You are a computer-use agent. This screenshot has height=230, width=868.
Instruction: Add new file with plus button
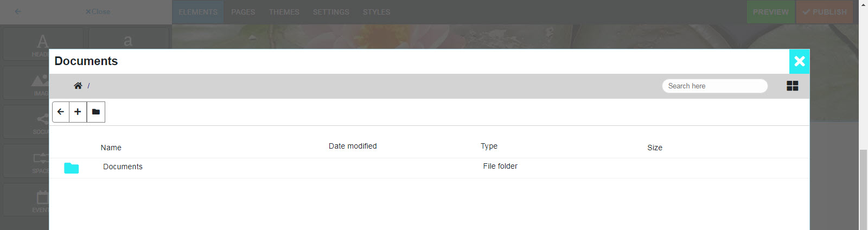click(78, 112)
